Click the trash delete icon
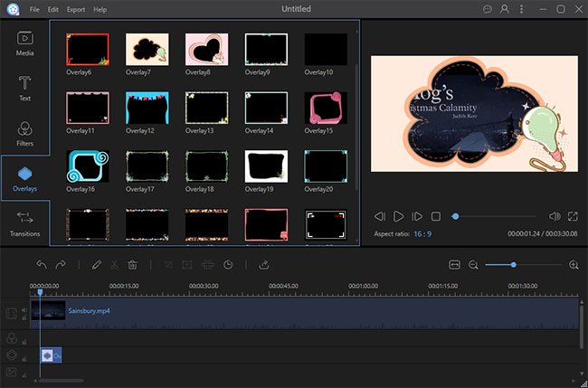This screenshot has width=588, height=388. click(132, 265)
